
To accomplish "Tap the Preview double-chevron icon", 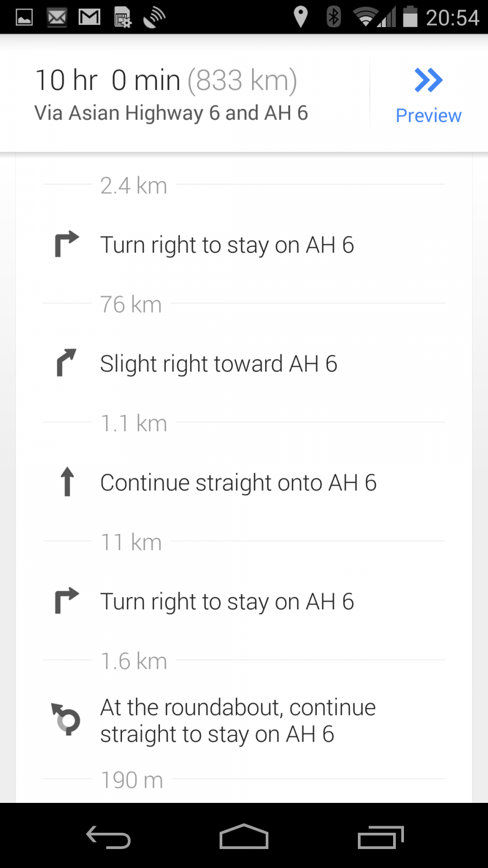I will coord(428,80).
